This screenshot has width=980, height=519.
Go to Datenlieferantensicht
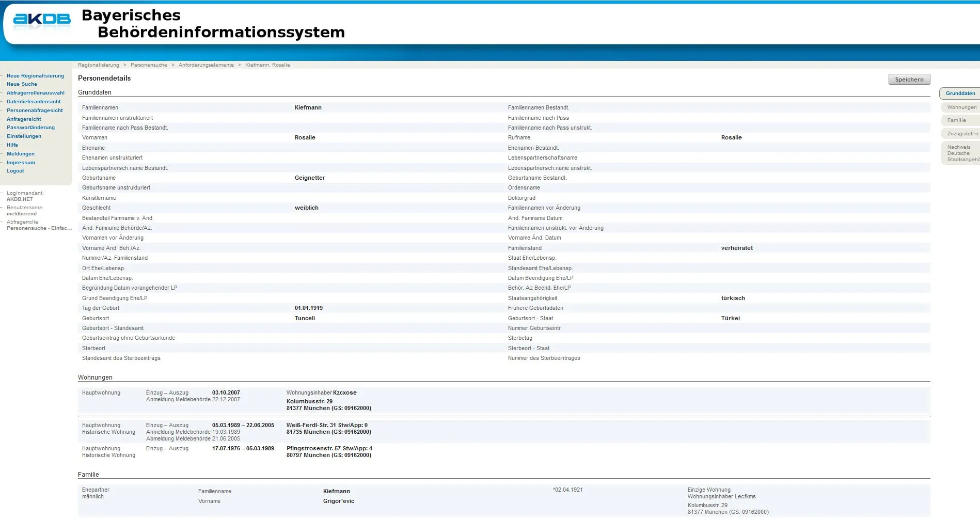(x=34, y=102)
